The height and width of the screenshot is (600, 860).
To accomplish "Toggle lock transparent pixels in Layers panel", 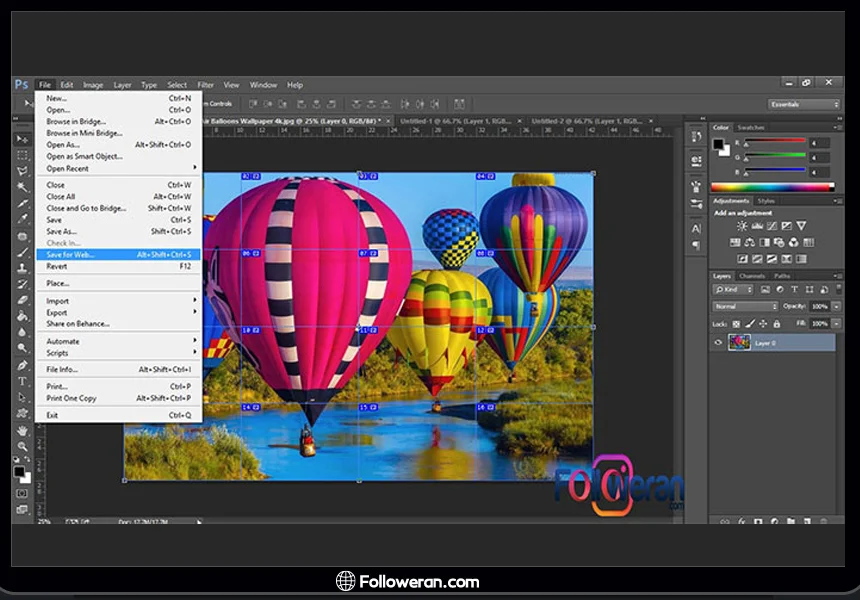I will click(735, 323).
